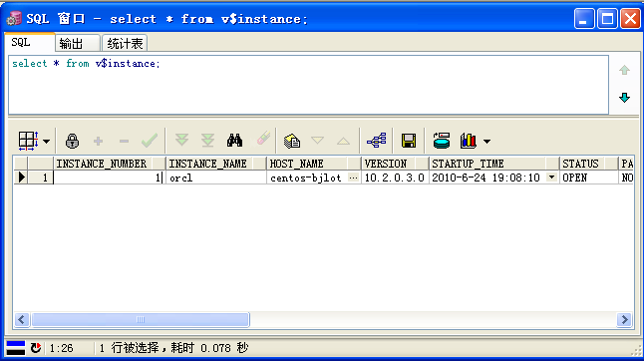Minimize the SQL window
The height and width of the screenshot is (361, 644).
click(x=584, y=19)
